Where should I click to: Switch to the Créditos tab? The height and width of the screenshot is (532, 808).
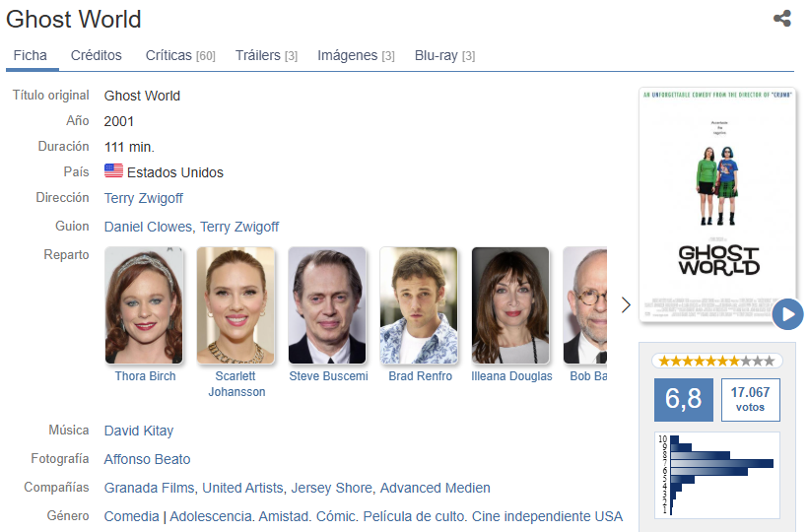97,55
